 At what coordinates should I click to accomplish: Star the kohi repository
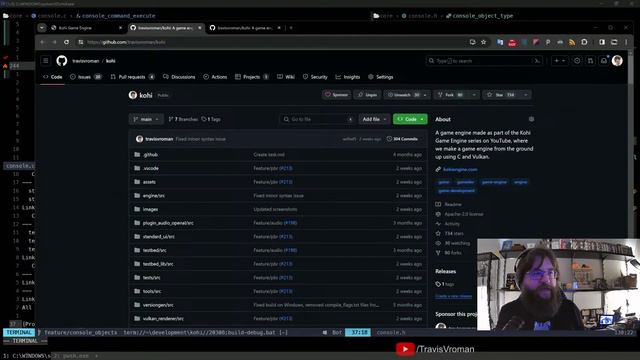coord(501,95)
